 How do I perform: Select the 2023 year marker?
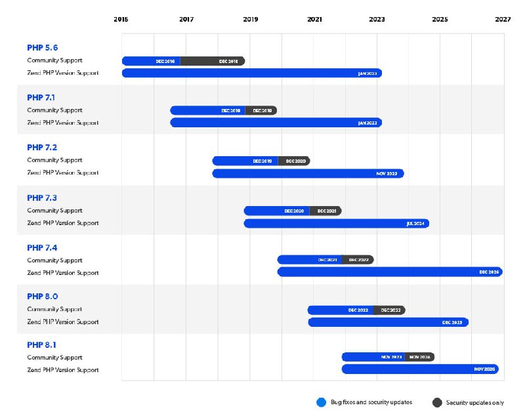click(377, 20)
